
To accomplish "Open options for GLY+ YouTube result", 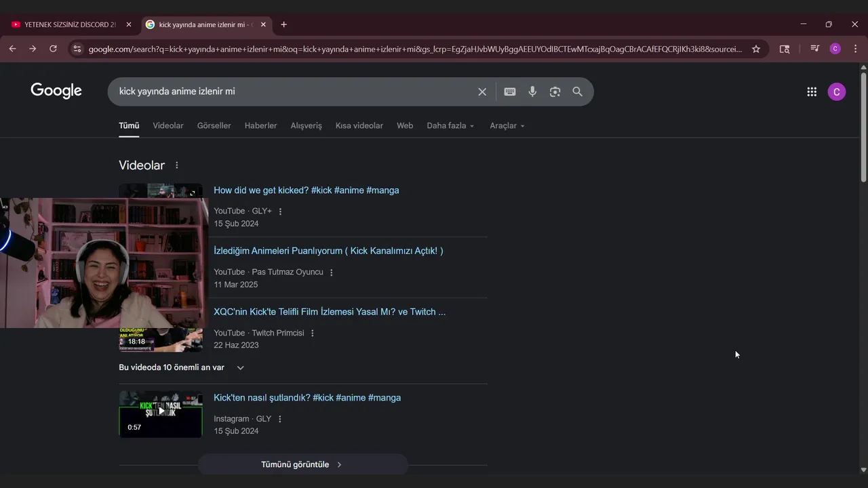I will [x=280, y=211].
